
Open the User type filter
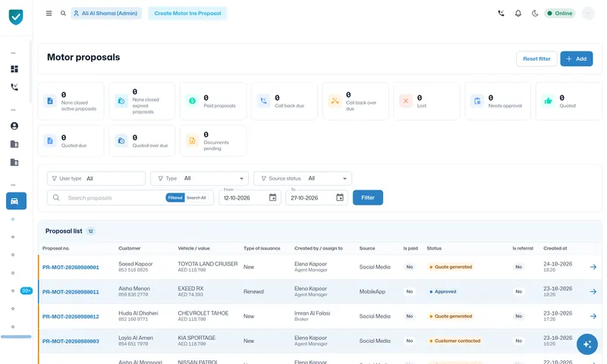(x=96, y=178)
